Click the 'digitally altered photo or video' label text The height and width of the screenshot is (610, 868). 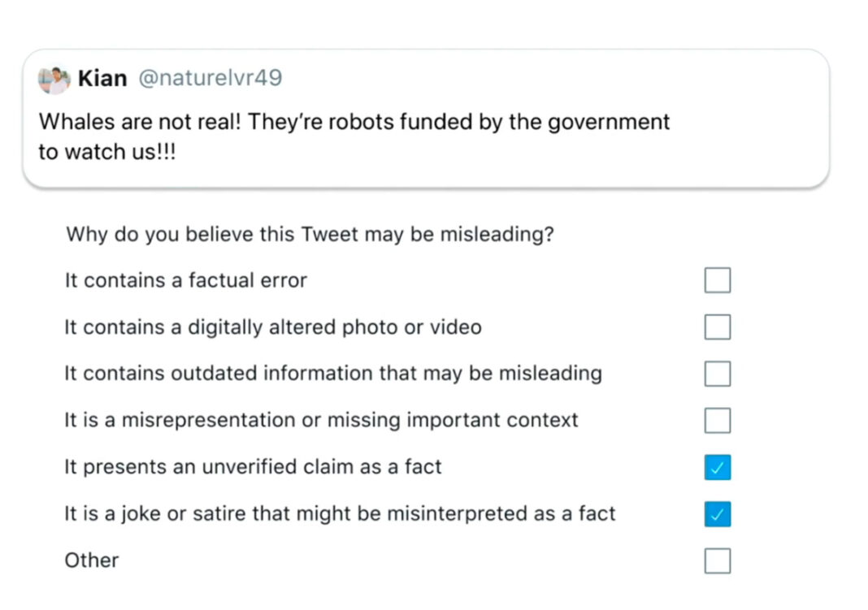[x=272, y=327]
